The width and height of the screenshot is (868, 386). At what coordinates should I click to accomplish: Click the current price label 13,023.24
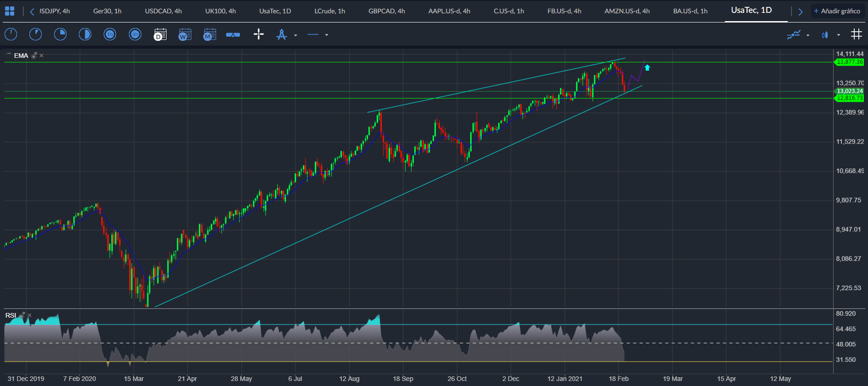pos(849,91)
